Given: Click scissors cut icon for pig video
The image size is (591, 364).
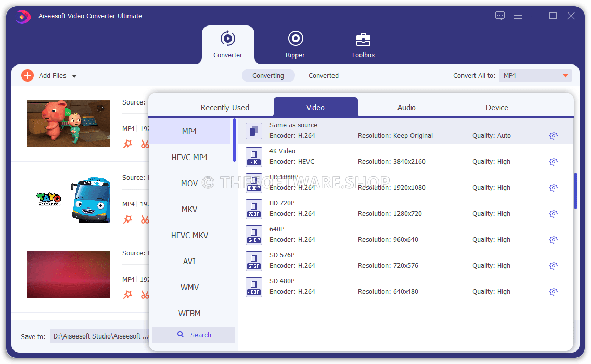Looking at the screenshot, I should (145, 144).
